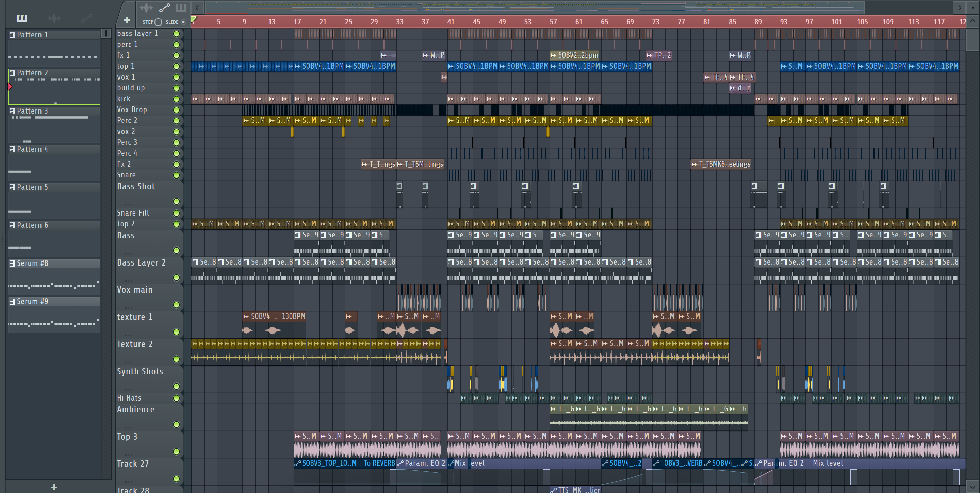This screenshot has height=493, width=980.
Task: Select Pattern 5 in the picker
Action: pyautogui.click(x=54, y=201)
